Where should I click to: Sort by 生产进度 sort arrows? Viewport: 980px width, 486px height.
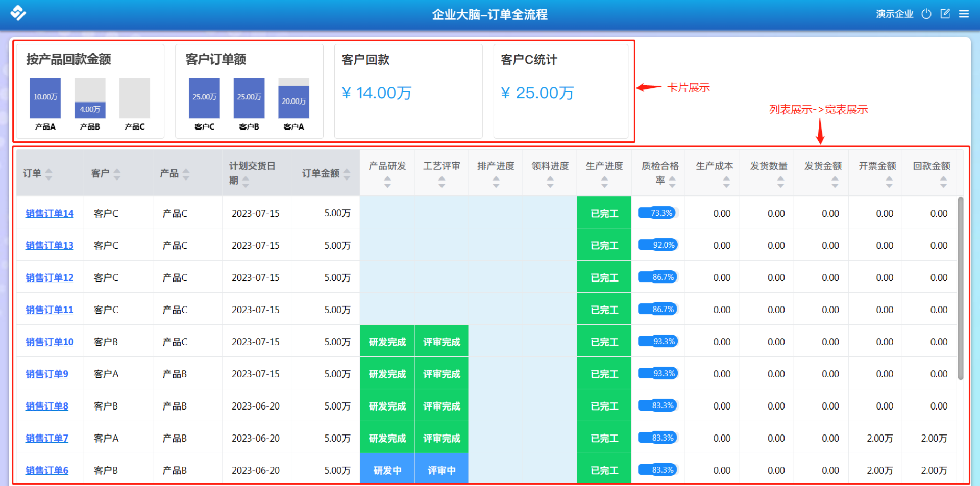[604, 182]
